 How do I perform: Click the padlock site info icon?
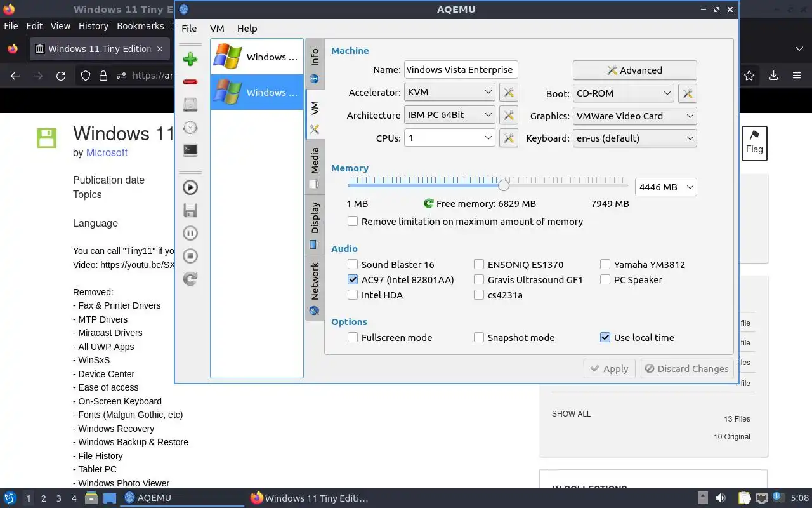pos(103,76)
